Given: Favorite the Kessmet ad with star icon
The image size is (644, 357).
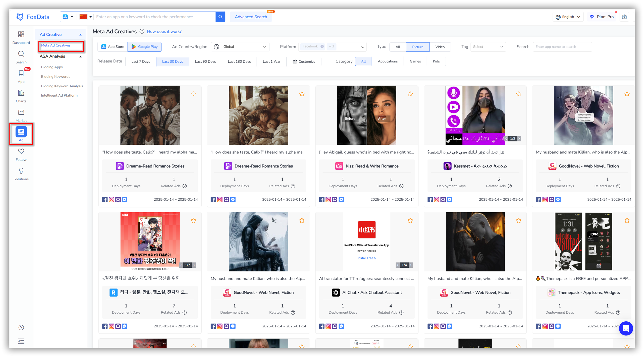Looking at the screenshot, I should [x=519, y=94].
